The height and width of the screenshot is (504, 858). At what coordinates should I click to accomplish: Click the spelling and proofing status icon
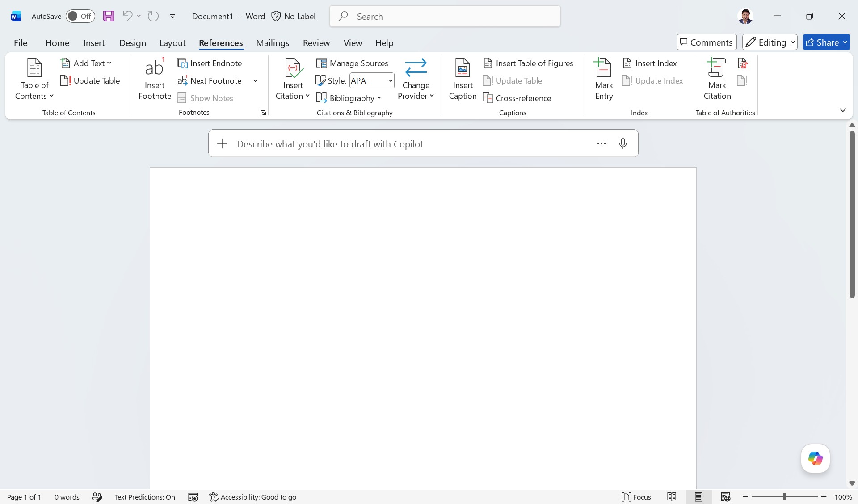tap(97, 497)
